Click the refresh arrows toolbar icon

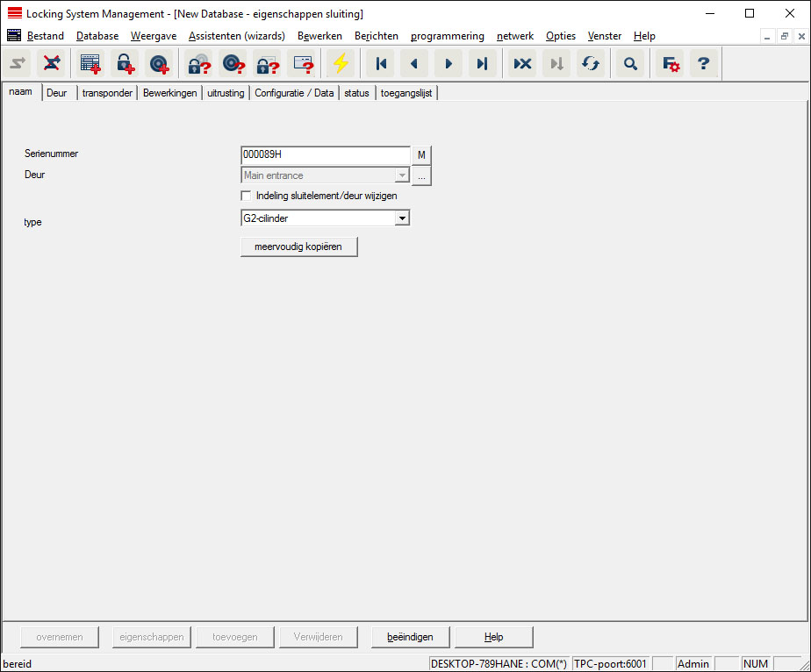[591, 64]
